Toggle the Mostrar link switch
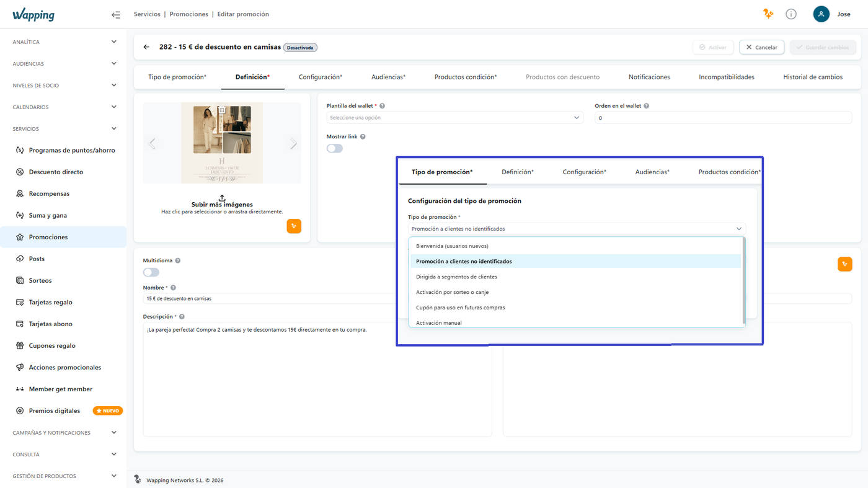The height and width of the screenshot is (488, 868). 335,148
